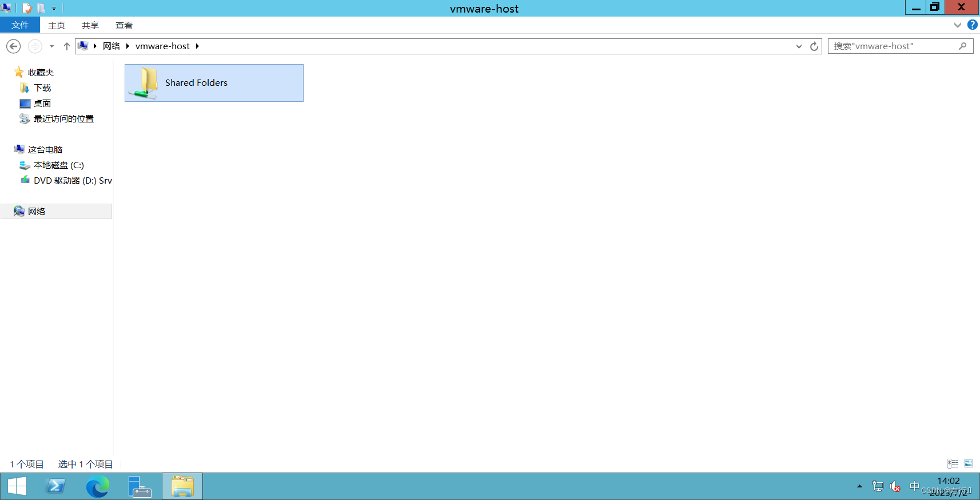Refresh the vmware-host folder view
Image resolution: width=980 pixels, height=500 pixels.
point(814,46)
